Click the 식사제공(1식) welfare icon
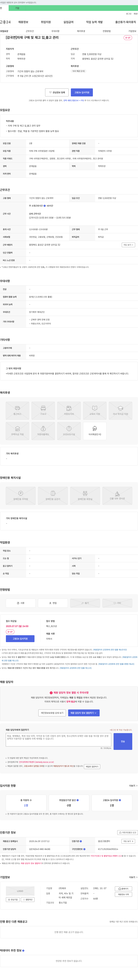The width and height of the screenshot is (138, 980). click(x=95, y=428)
